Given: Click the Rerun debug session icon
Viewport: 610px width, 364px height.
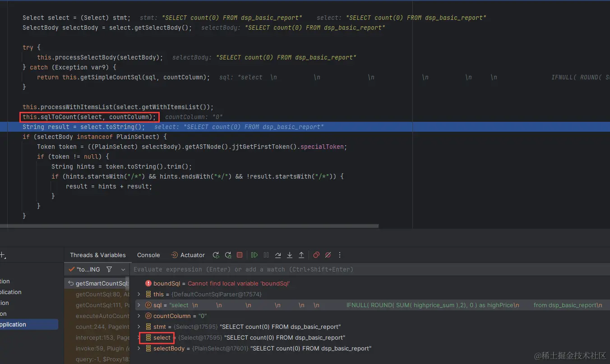Looking at the screenshot, I should pyautogui.click(x=216, y=255).
